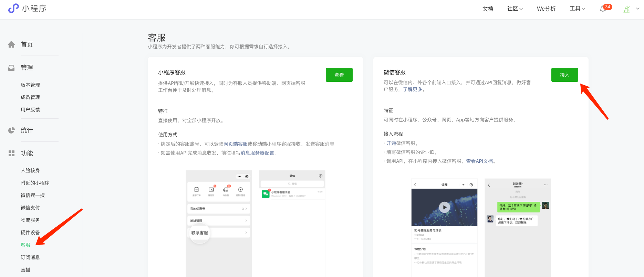Viewport: 644px width, 277px height.
Task: Open 人脸核身 in sidebar
Action: click(30, 170)
